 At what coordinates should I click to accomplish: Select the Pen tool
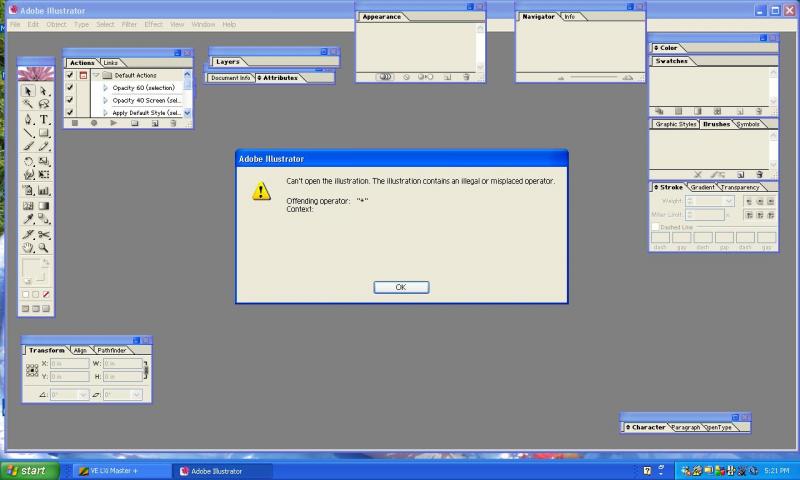(x=28, y=119)
